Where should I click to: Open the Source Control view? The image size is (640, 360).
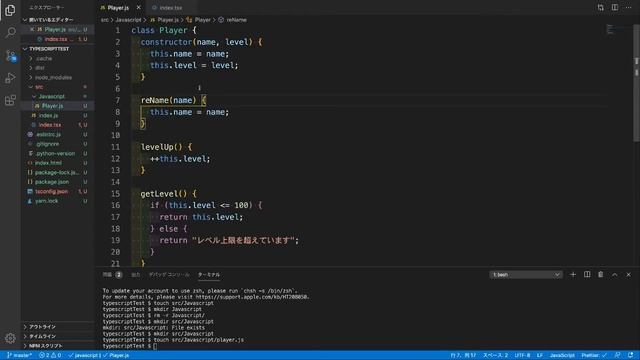coord(10,56)
